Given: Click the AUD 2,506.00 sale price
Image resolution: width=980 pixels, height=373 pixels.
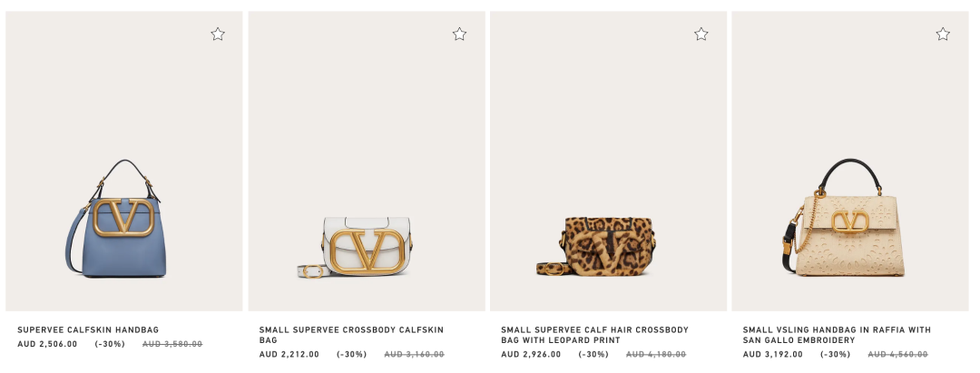Looking at the screenshot, I should click(x=47, y=344).
